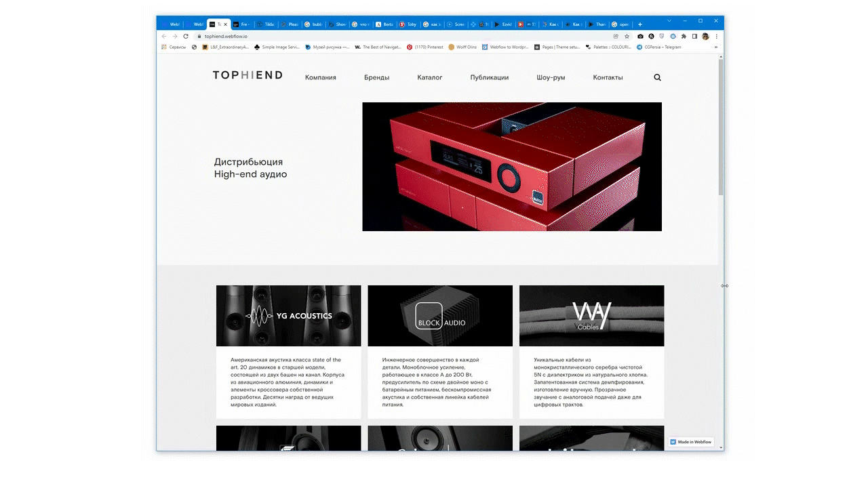Viewport: 868px width, 488px height.
Task: Open the Way Cables brand card image
Action: (592, 316)
